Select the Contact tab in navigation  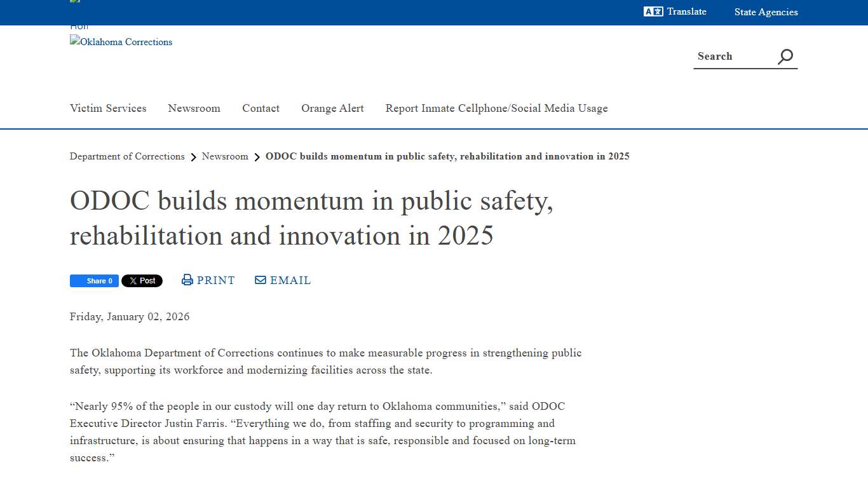(261, 108)
